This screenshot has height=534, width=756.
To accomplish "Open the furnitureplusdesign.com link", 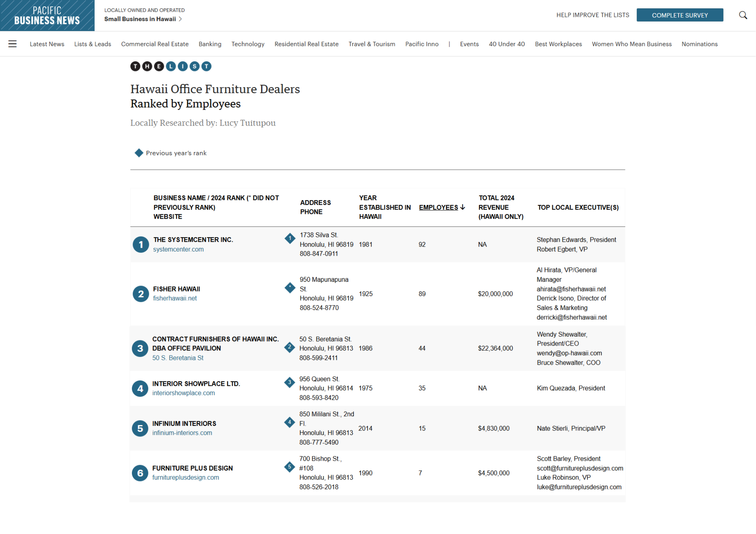I will (186, 477).
